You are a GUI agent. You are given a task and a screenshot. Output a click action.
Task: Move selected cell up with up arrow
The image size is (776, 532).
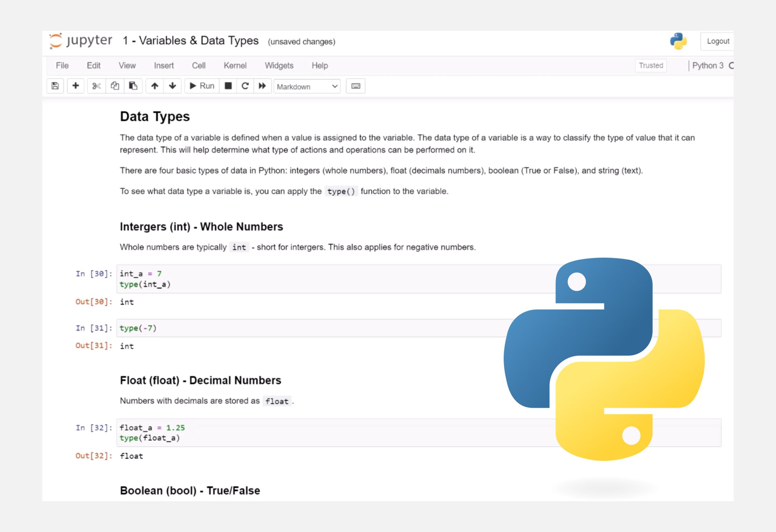pyautogui.click(x=155, y=86)
